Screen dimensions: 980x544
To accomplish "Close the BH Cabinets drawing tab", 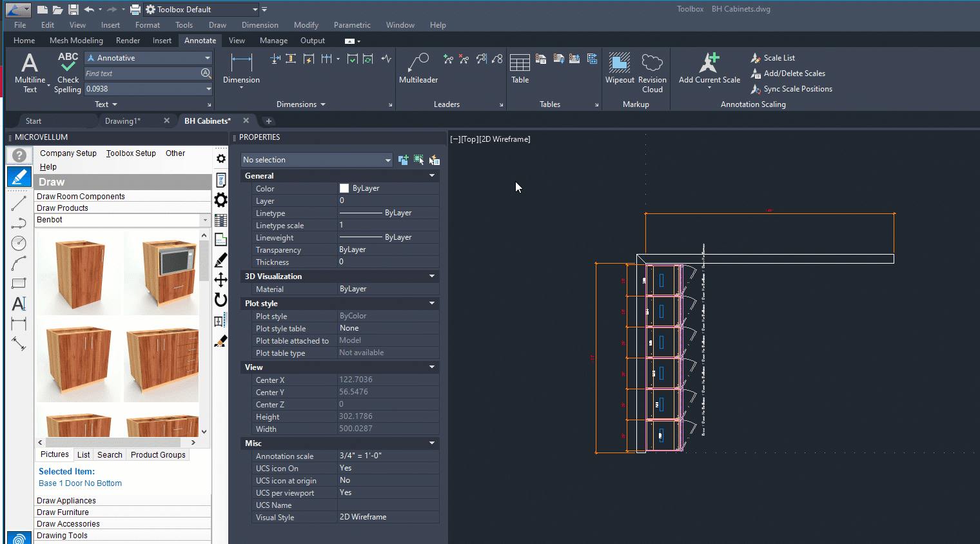I will tap(246, 121).
